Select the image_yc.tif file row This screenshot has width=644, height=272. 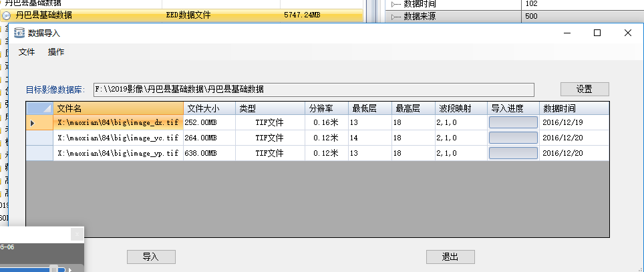click(x=118, y=138)
